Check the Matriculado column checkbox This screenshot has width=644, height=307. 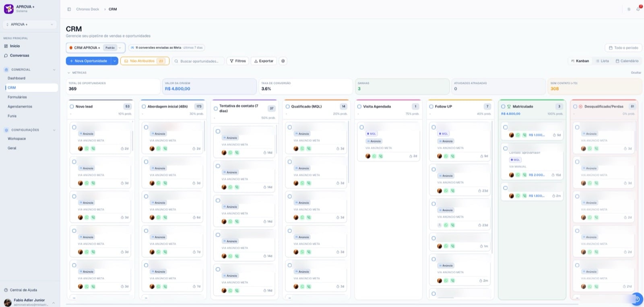coord(503,107)
